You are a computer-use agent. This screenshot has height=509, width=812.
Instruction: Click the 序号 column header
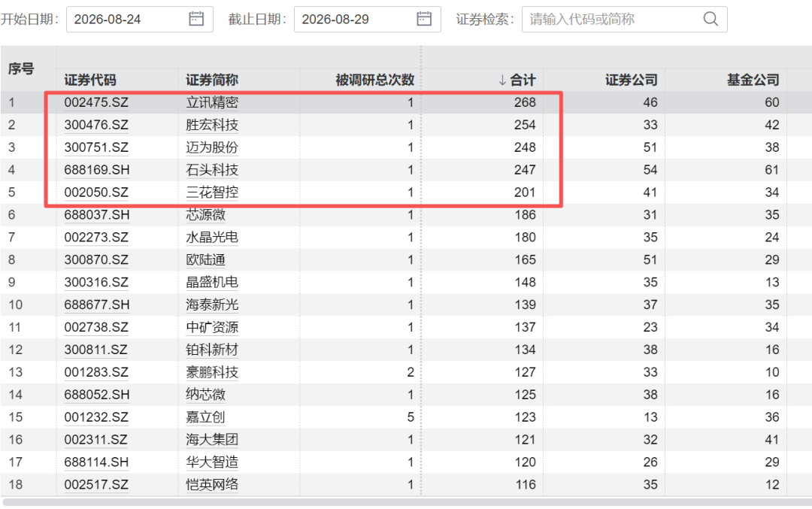(21, 69)
